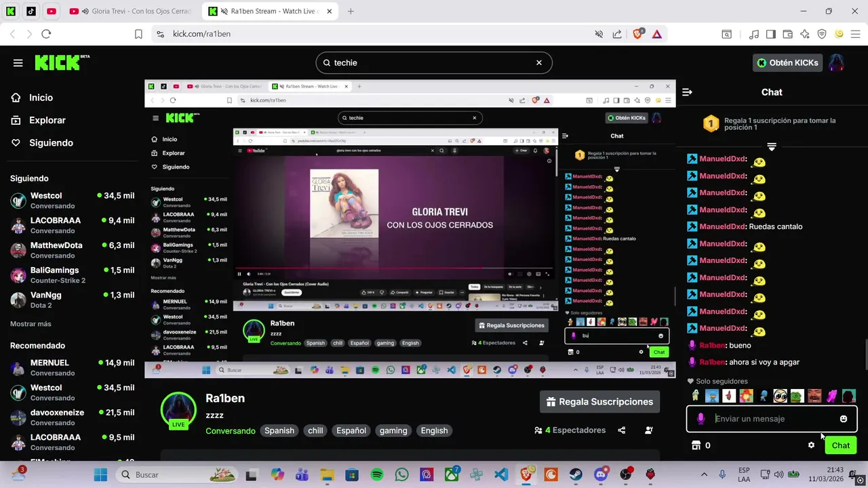
Task: Expand the subscription leaderboard chevron in chat
Action: tap(772, 146)
